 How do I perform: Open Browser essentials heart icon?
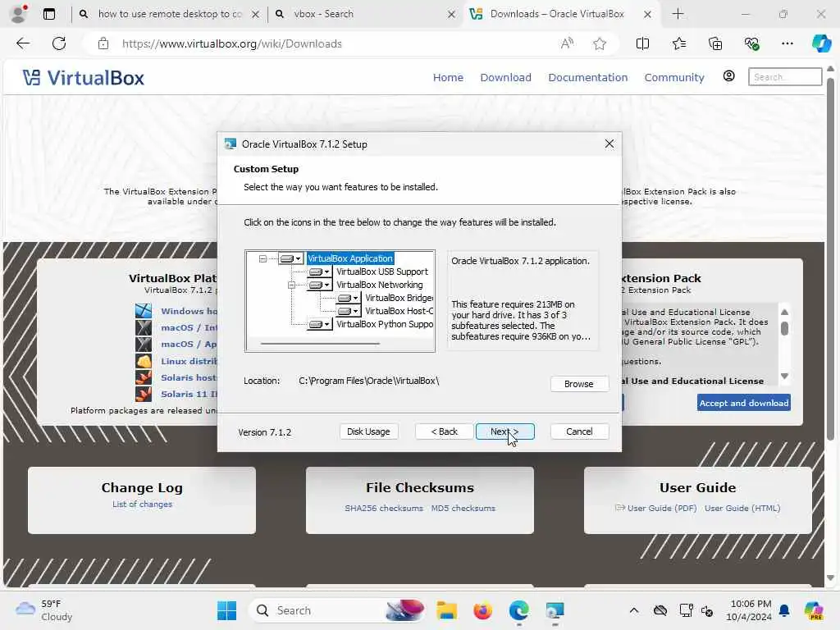[x=751, y=44]
